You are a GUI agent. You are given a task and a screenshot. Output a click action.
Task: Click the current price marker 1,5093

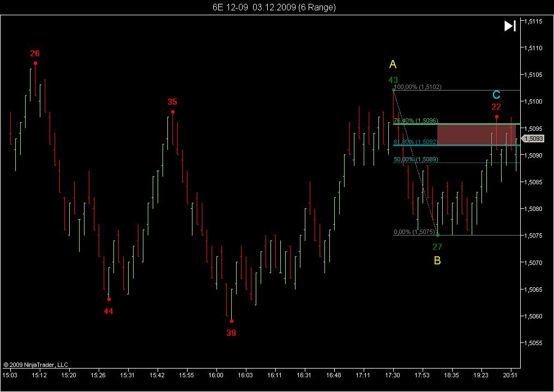[533, 139]
